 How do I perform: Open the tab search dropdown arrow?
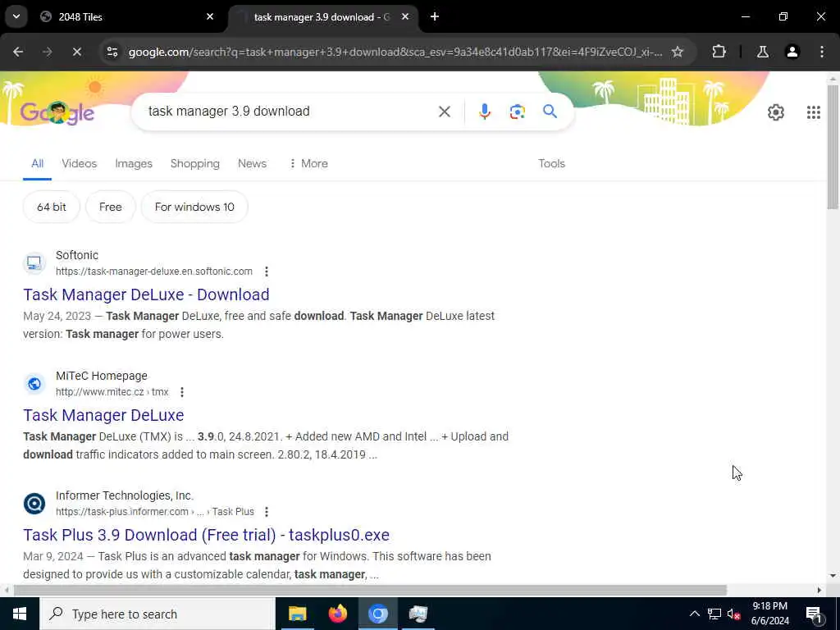(x=16, y=16)
